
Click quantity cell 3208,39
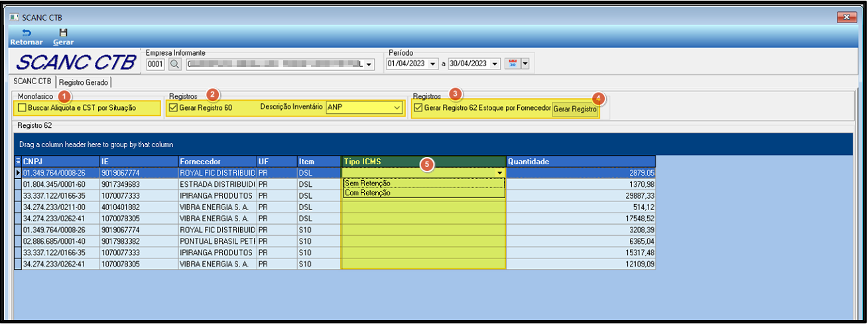[x=581, y=230]
